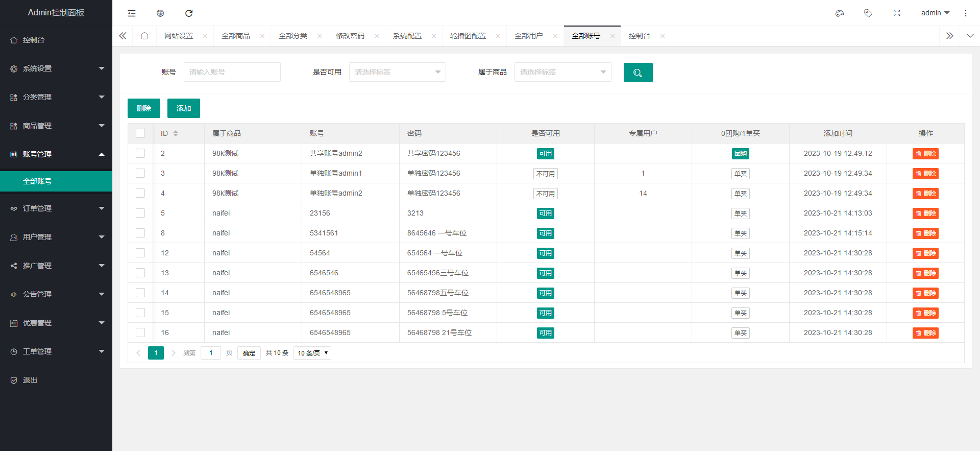Click the 账号 search input field
Viewport: 980px width, 451px height.
point(232,72)
